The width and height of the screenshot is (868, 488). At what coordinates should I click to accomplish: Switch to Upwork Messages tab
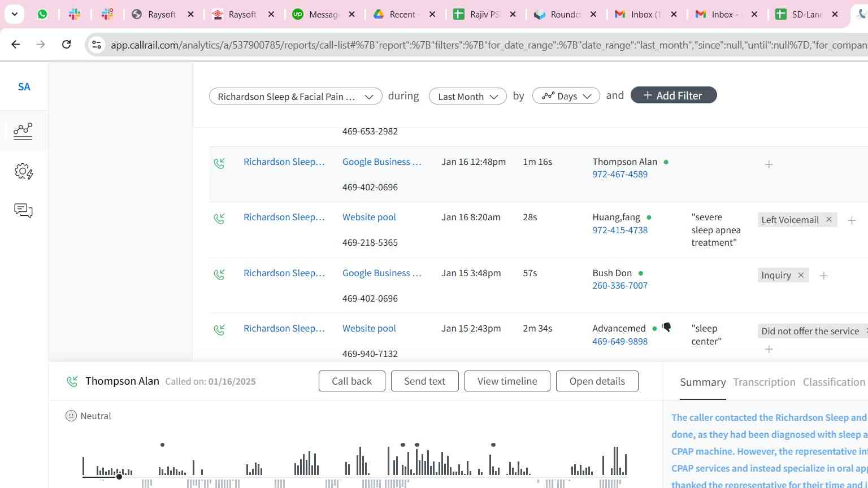(324, 14)
